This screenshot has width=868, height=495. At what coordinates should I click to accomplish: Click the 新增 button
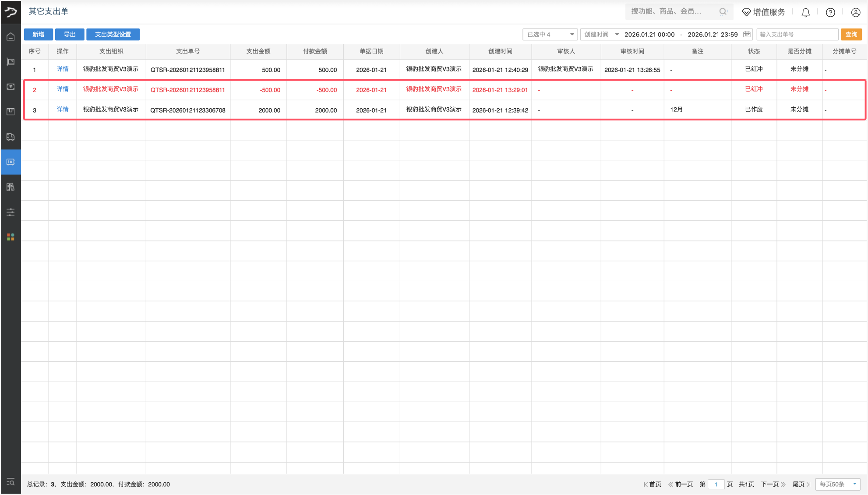coord(39,34)
